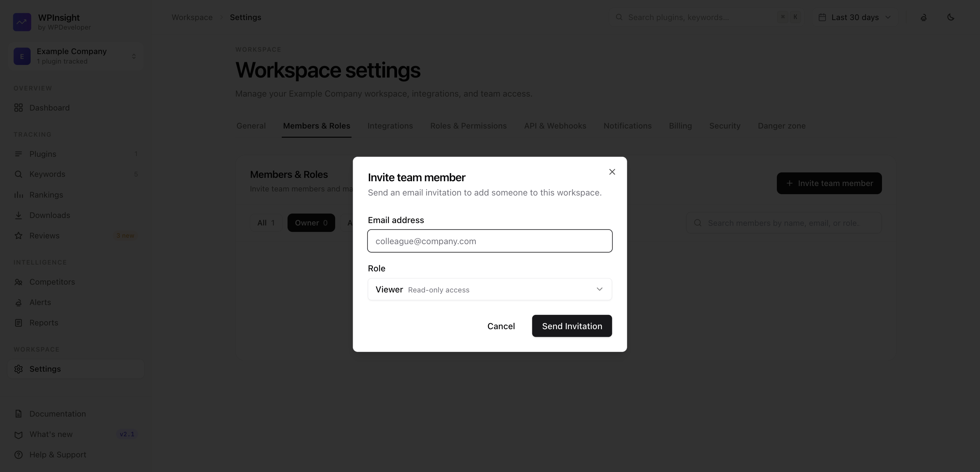Select the All members filter

point(266,223)
